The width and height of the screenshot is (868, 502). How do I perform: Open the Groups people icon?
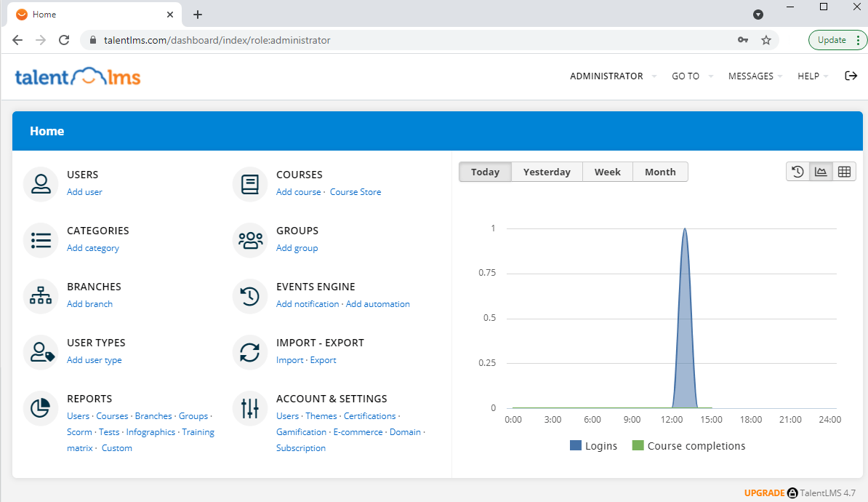[x=249, y=240]
